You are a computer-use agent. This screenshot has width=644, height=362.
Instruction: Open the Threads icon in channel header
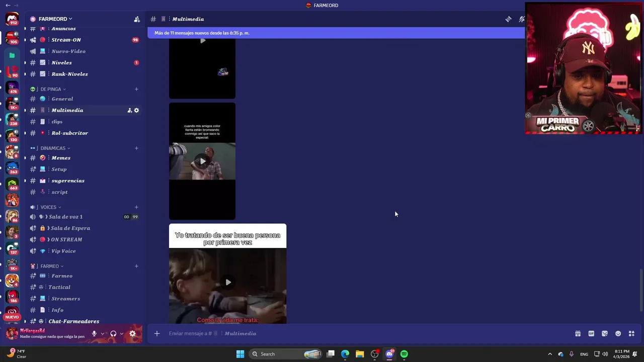click(508, 19)
